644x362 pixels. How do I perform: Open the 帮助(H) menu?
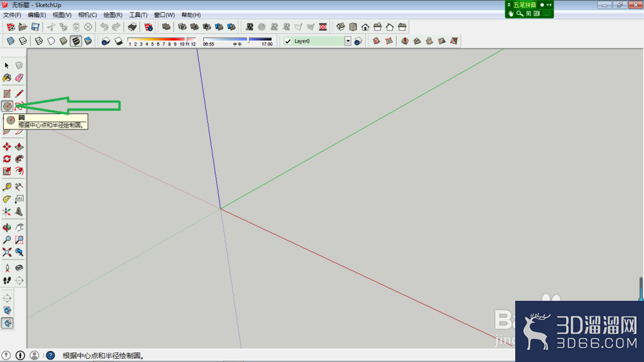[x=191, y=15]
